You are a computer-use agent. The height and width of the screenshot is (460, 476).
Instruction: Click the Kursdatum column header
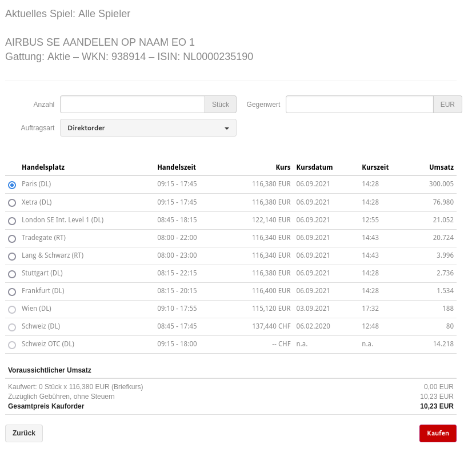314,167
